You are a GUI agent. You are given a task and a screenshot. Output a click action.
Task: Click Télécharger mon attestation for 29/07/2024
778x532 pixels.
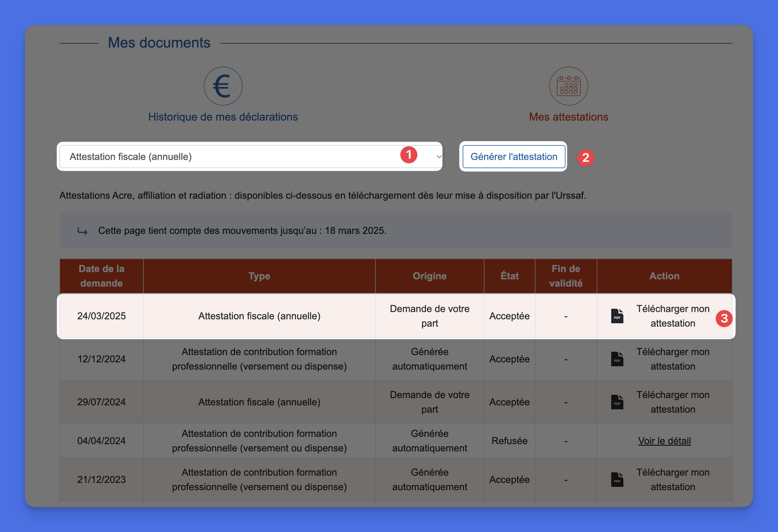(673, 402)
